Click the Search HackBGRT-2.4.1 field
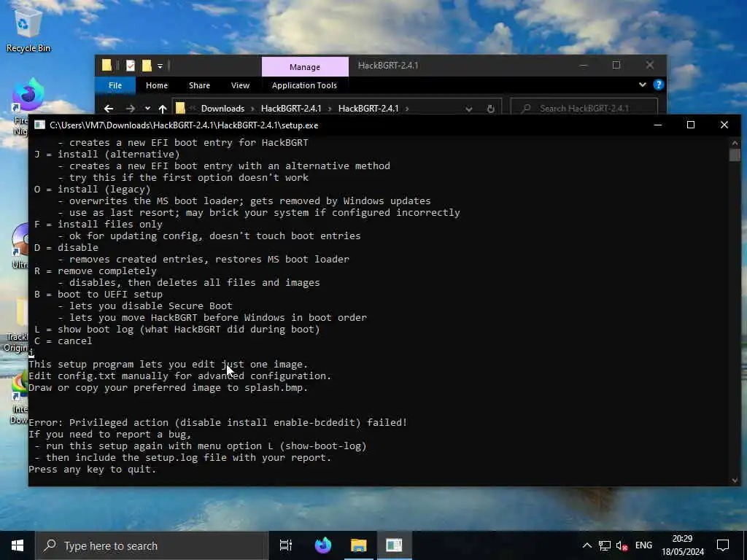This screenshot has height=560, width=747. (584, 108)
